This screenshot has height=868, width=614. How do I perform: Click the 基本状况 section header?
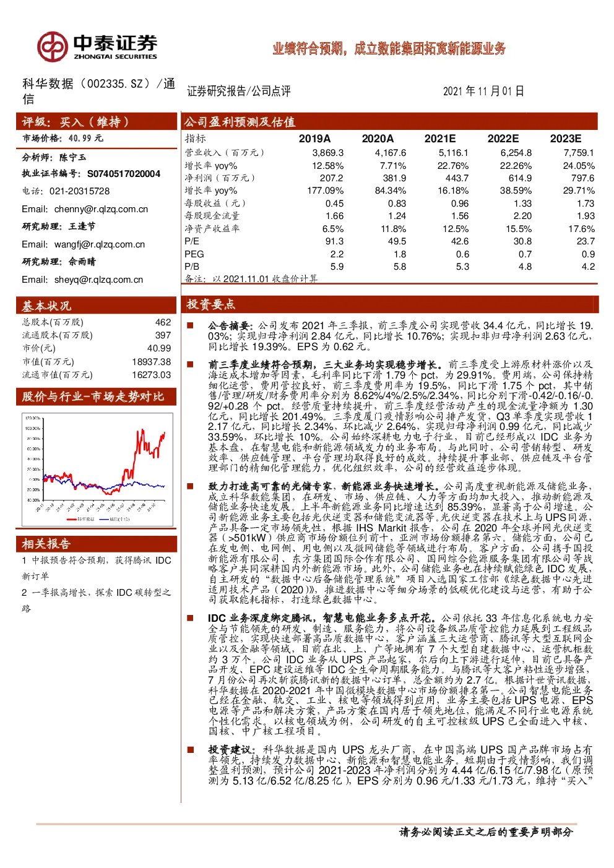(x=96, y=305)
